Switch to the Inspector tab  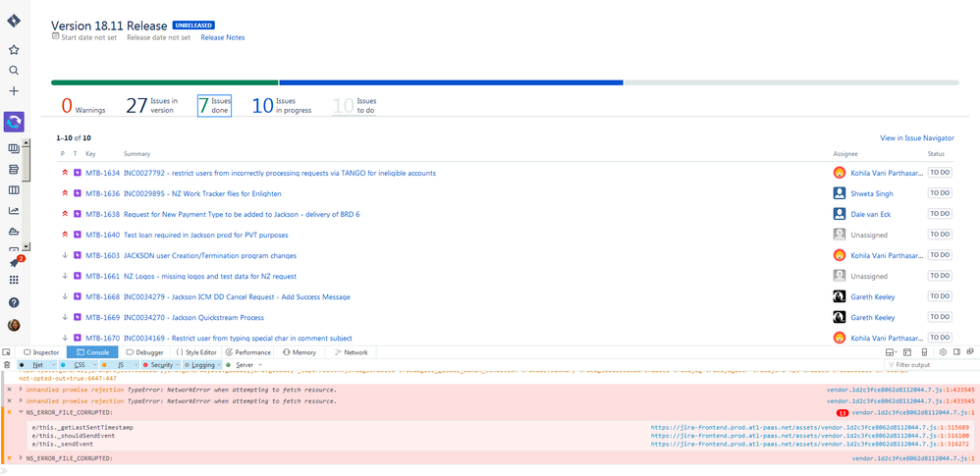(x=41, y=352)
